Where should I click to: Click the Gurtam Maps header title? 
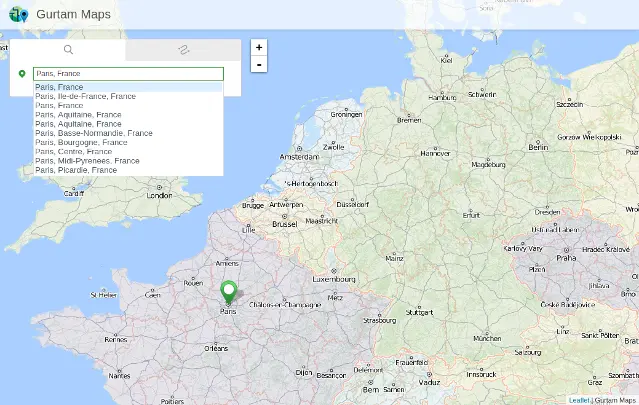73,14
